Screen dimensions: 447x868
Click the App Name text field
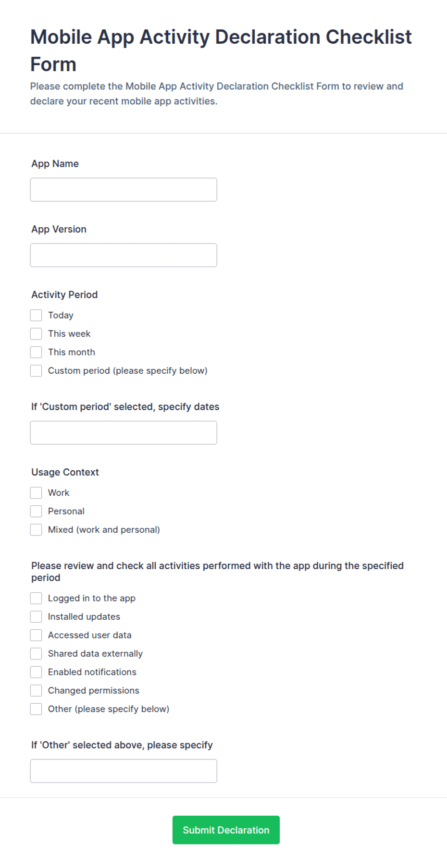pyautogui.click(x=124, y=190)
